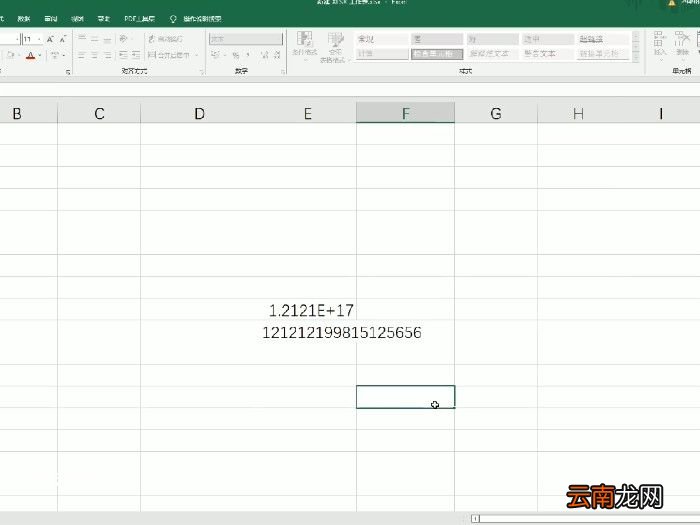
Task: Apply the 好 cell style
Action: click(492, 39)
